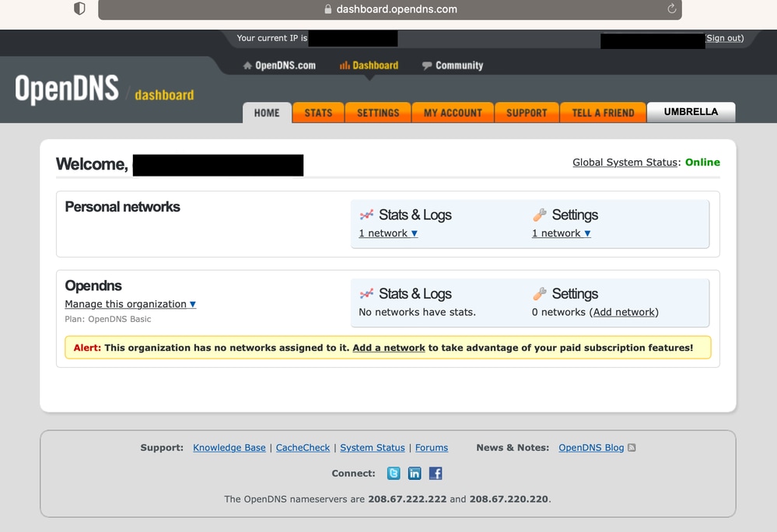777x532 pixels.
Task: Click nameserver address 208.67.220.220
Action: 509,499
